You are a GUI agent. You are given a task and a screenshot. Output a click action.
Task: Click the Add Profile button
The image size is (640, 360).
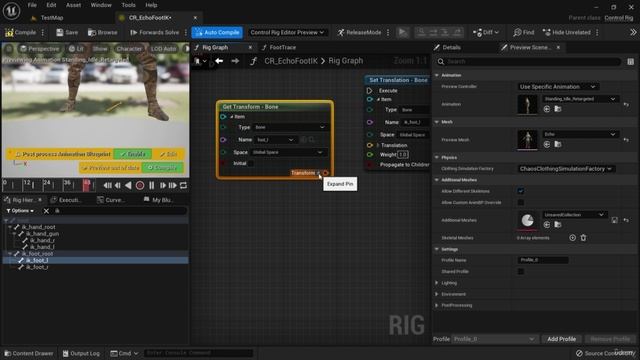[x=561, y=339]
